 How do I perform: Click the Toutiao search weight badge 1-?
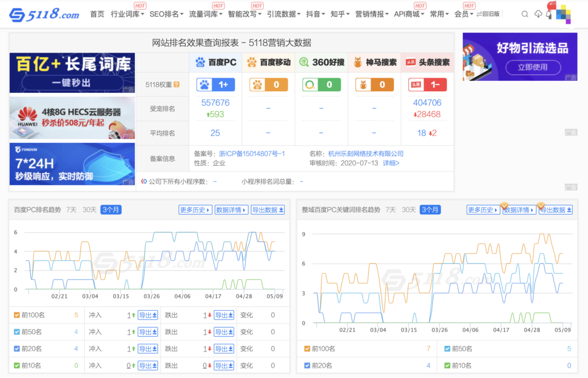tap(427, 85)
